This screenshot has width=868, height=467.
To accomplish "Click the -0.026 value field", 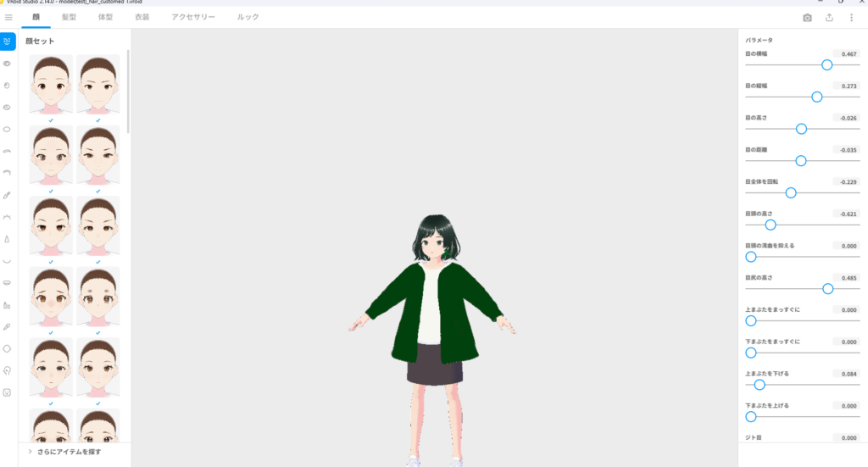I will point(846,118).
